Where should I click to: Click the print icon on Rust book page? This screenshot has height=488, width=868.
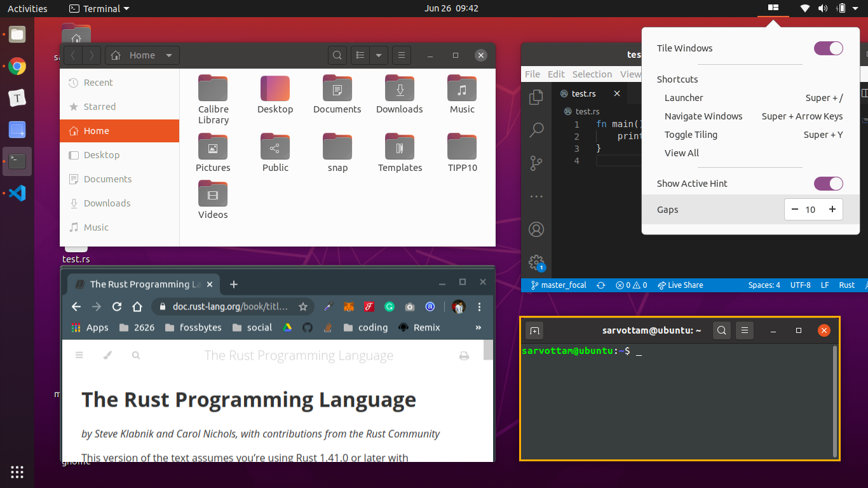pos(464,356)
